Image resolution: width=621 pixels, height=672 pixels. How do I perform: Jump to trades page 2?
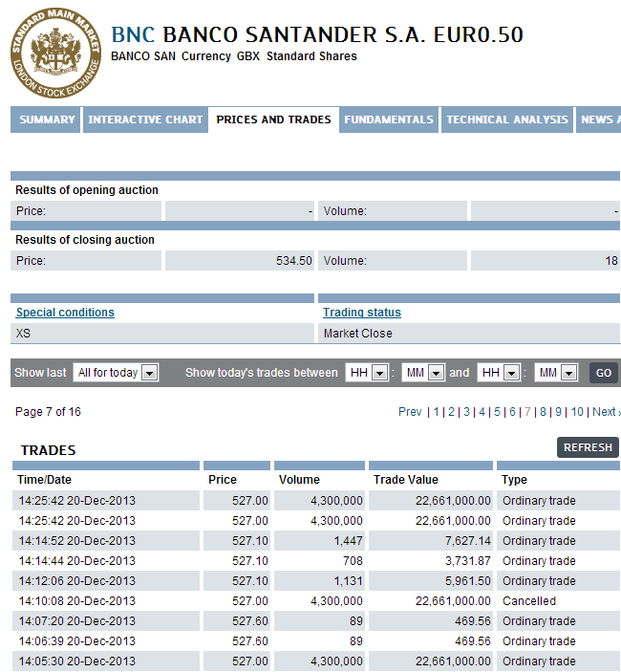coord(451,412)
